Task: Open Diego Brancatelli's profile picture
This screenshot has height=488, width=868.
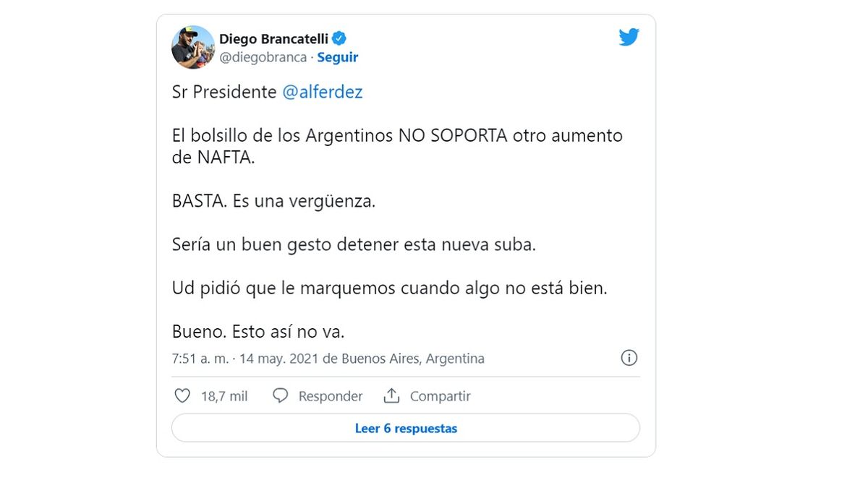Action: click(x=193, y=48)
